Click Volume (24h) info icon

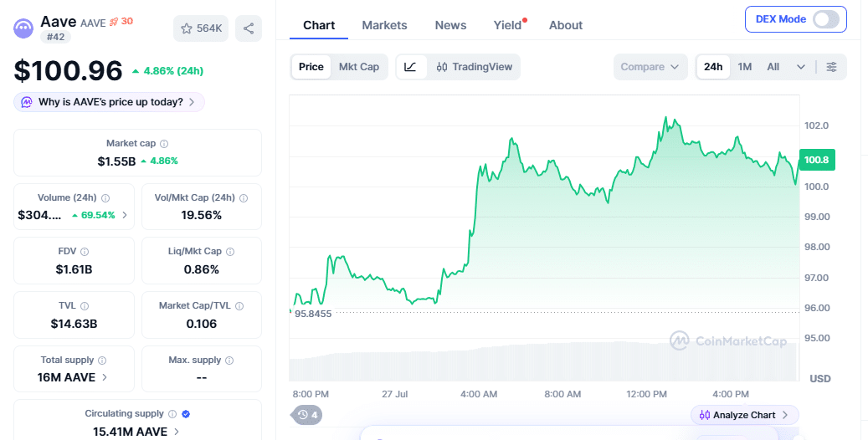(x=105, y=198)
